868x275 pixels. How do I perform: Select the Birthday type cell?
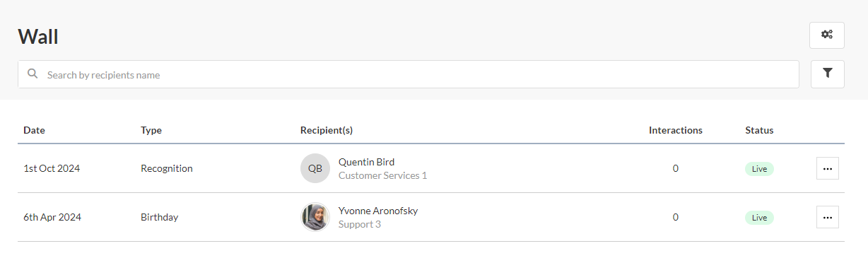click(159, 217)
